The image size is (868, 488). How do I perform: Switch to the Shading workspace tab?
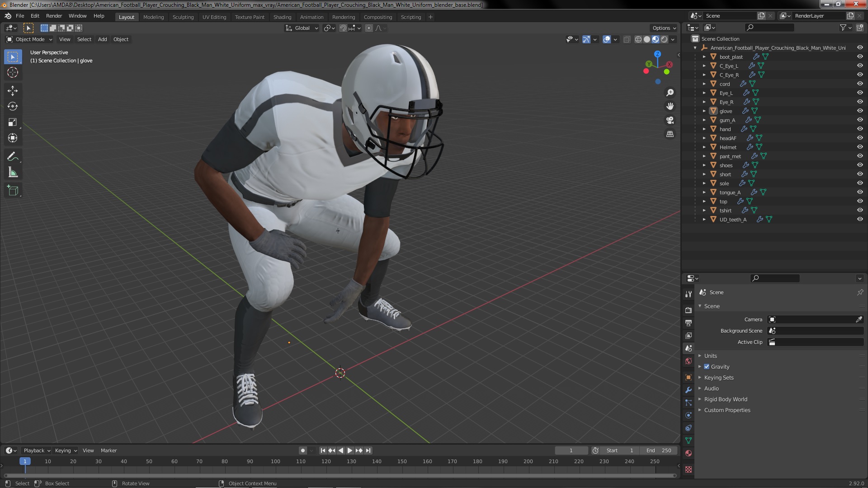pyautogui.click(x=282, y=17)
